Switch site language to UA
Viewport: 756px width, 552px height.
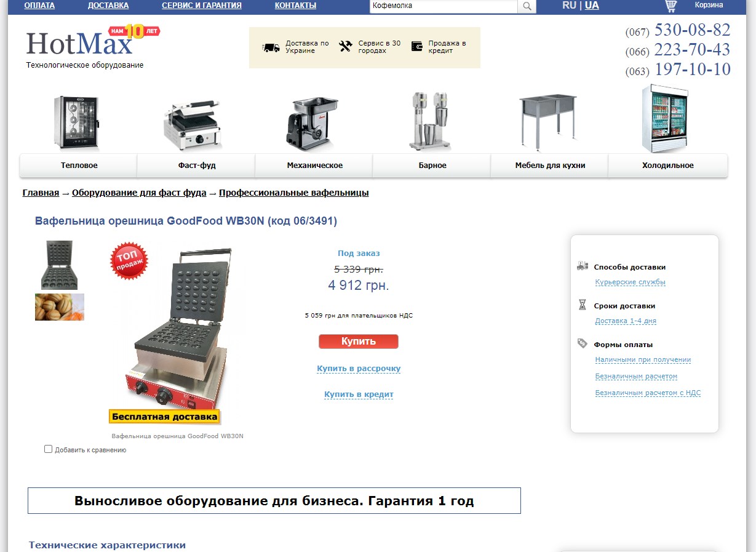592,6
